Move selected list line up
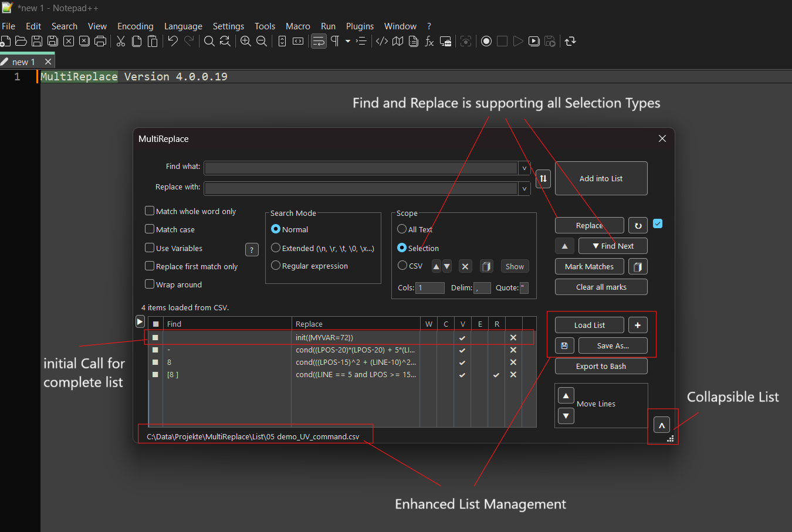Image resolution: width=792 pixels, height=532 pixels. click(566, 396)
